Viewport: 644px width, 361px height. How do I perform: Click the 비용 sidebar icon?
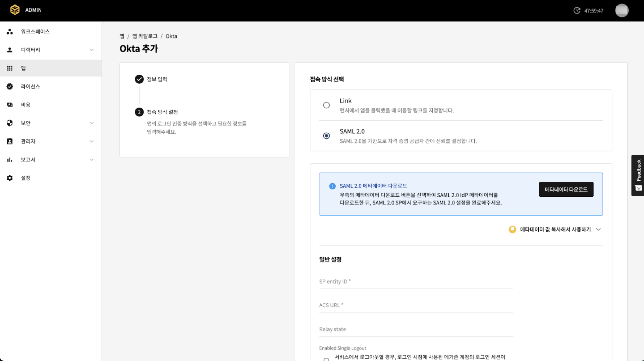10,105
